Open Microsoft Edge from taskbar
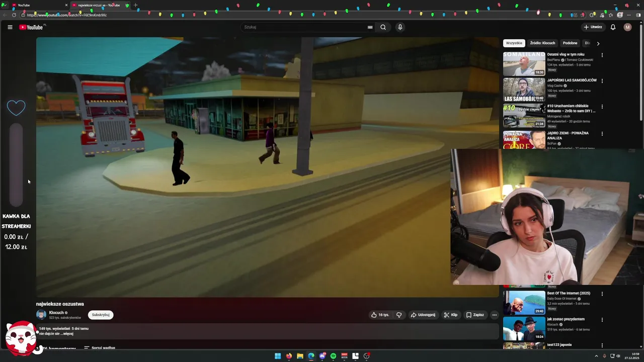The image size is (644, 362). [x=311, y=356]
